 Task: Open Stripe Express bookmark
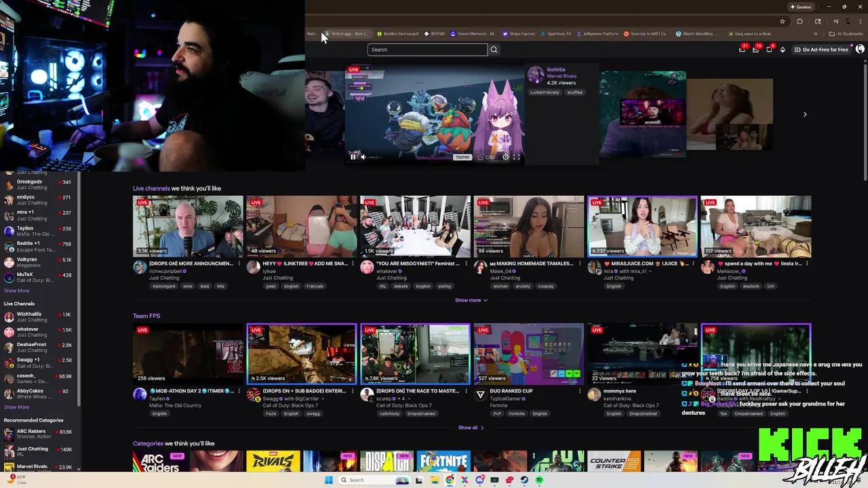coord(519,34)
